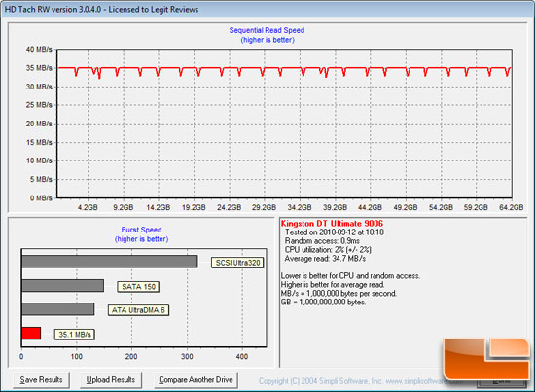Click the 35 MB/s axis label
The width and height of the screenshot is (535, 392).
[39, 68]
